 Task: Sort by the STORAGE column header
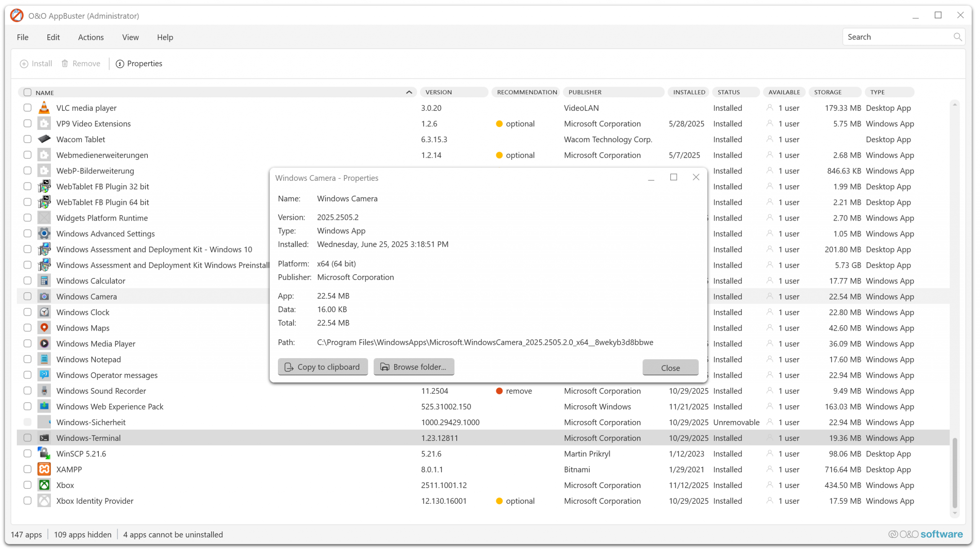pyautogui.click(x=828, y=92)
